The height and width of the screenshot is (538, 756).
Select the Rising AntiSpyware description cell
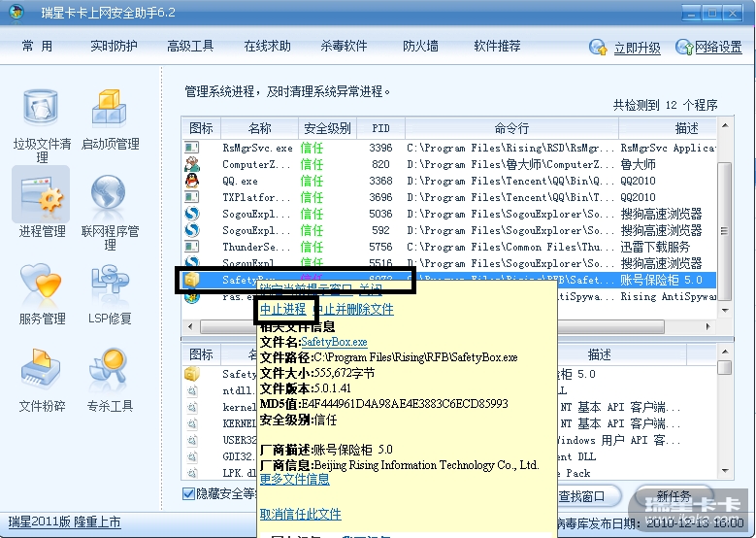(668, 296)
